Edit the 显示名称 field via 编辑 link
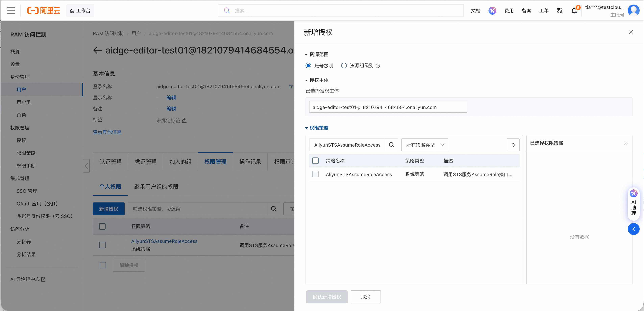The image size is (644, 311). pos(171,98)
